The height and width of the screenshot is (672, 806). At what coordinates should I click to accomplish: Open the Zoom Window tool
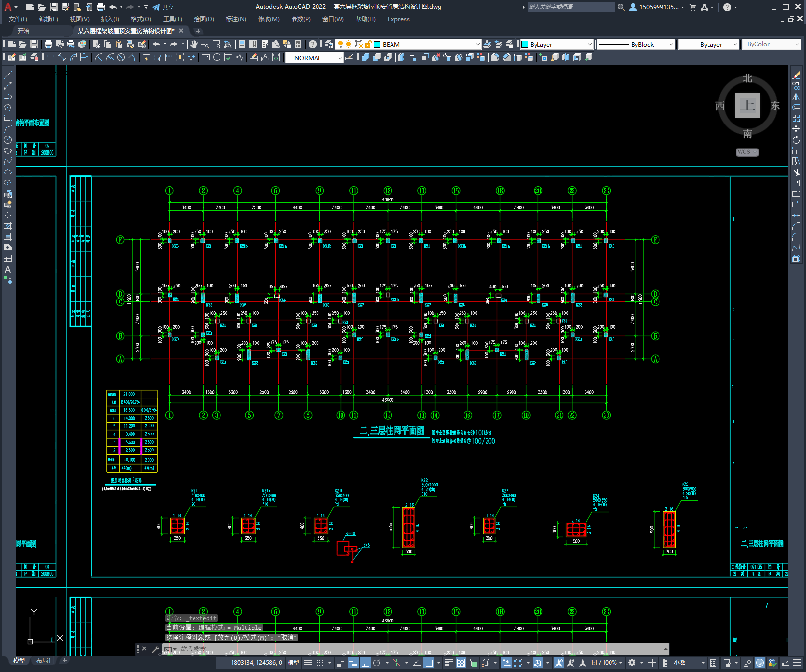[217, 44]
